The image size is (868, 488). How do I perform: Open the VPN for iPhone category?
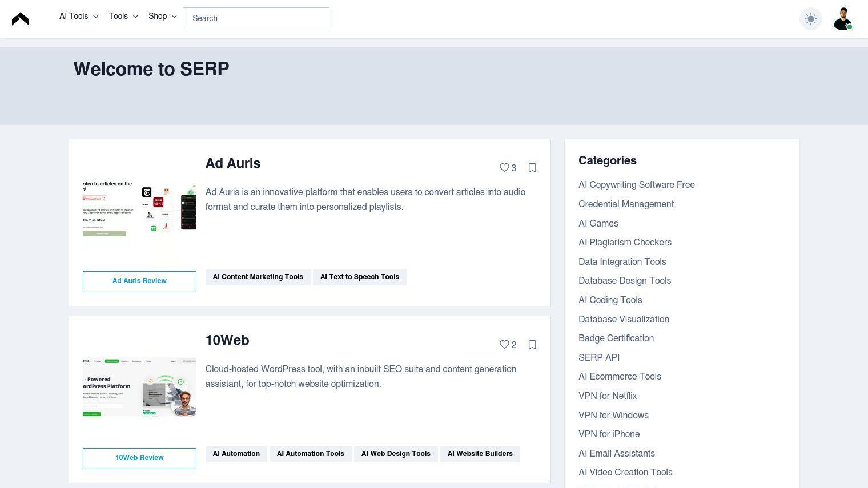click(x=609, y=434)
